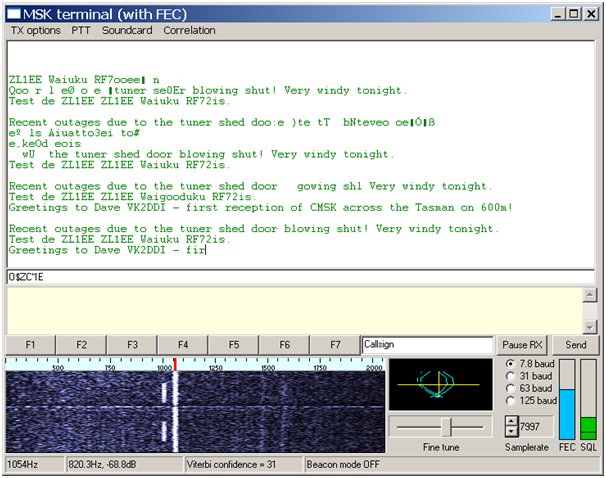The width and height of the screenshot is (606, 478).
Task: Click the F2 macro button
Action: click(x=81, y=345)
